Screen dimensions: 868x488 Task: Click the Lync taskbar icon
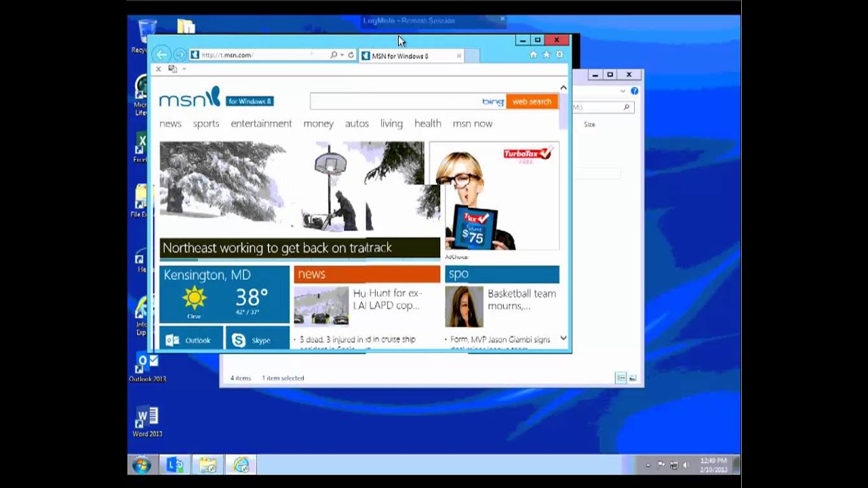[x=175, y=465]
